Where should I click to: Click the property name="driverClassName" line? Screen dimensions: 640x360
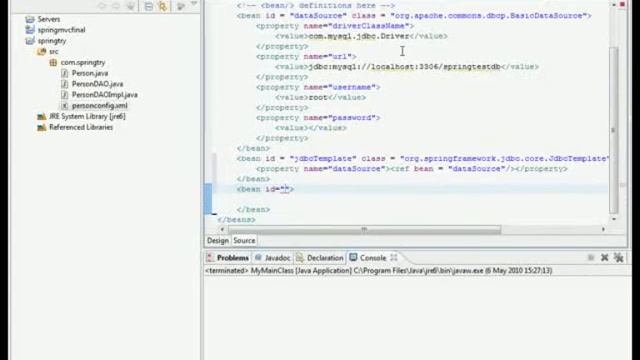(335, 26)
